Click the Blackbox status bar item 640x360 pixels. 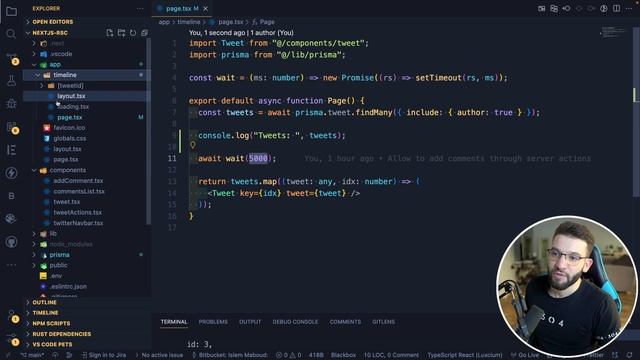click(343, 355)
